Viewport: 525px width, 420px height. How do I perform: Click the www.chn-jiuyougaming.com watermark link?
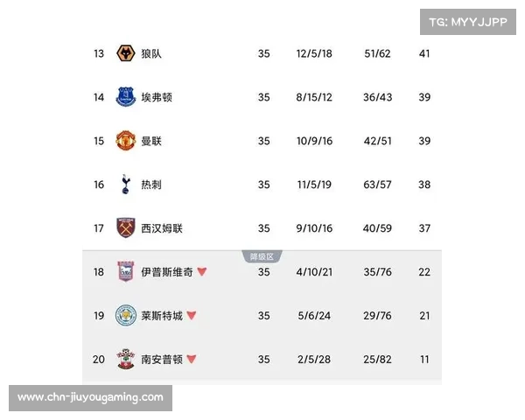tap(90, 397)
